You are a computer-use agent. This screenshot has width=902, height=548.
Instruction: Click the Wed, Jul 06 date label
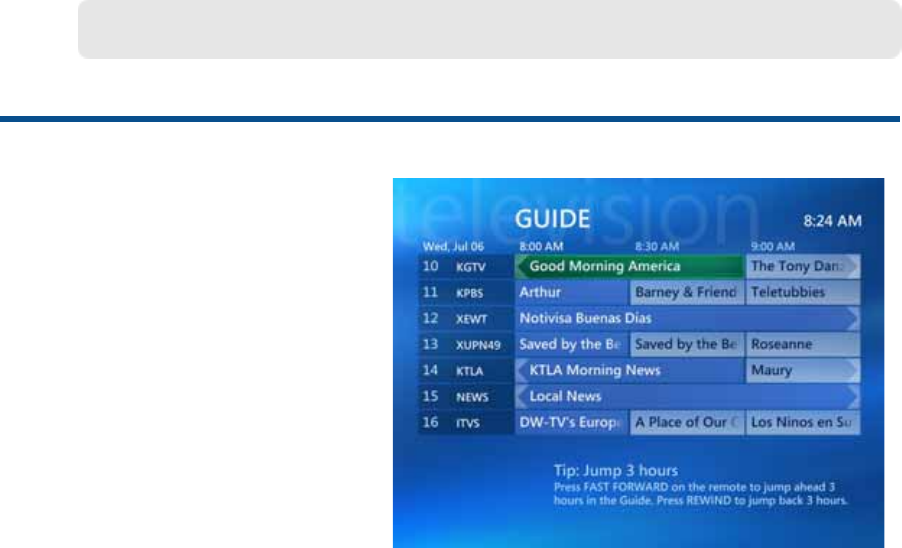pyautogui.click(x=453, y=246)
